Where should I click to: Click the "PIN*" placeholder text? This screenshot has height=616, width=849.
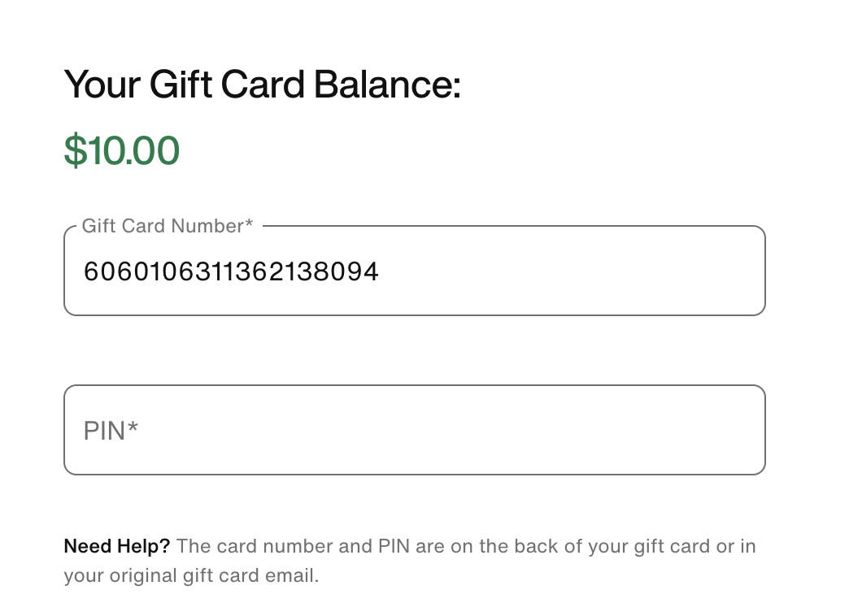tap(111, 430)
